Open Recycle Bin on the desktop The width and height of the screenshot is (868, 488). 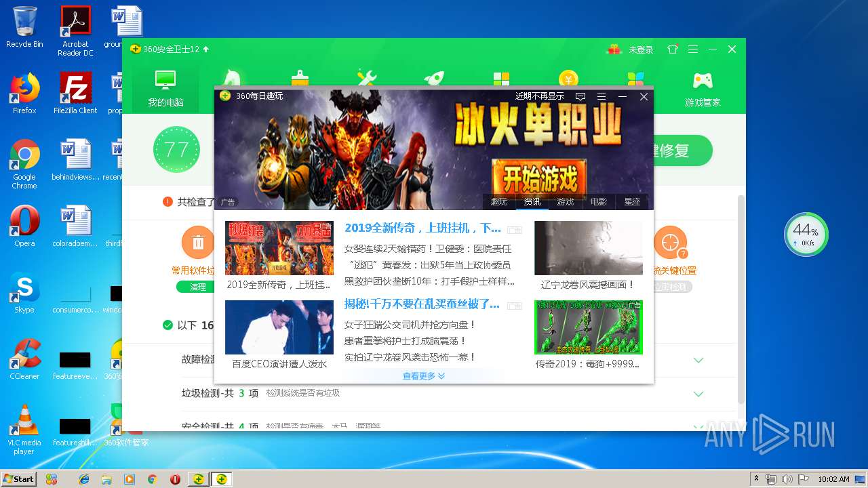pyautogui.click(x=24, y=27)
